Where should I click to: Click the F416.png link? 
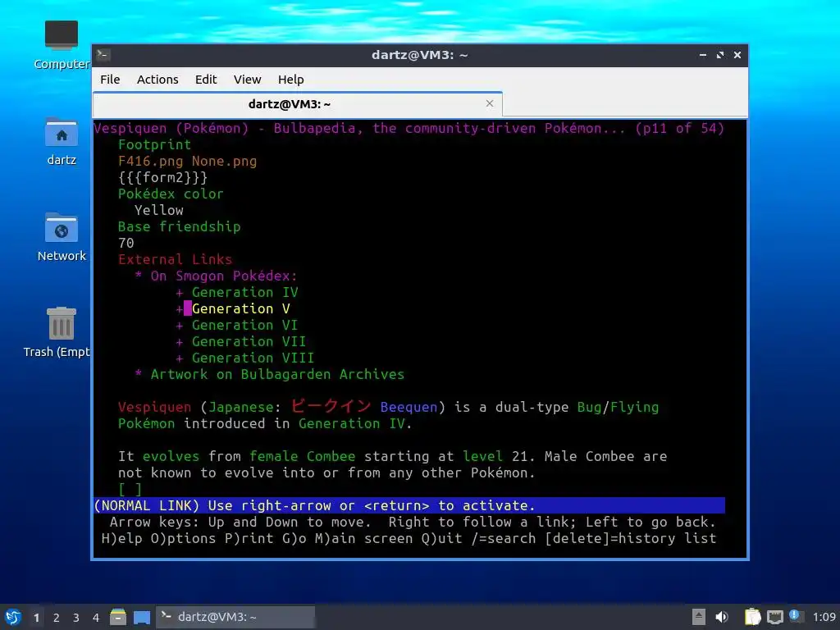150,162
